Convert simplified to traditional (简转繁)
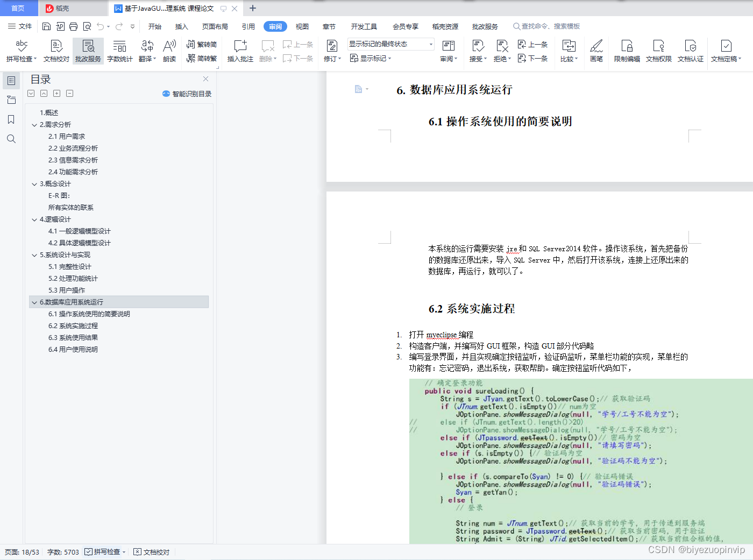 tap(202, 58)
